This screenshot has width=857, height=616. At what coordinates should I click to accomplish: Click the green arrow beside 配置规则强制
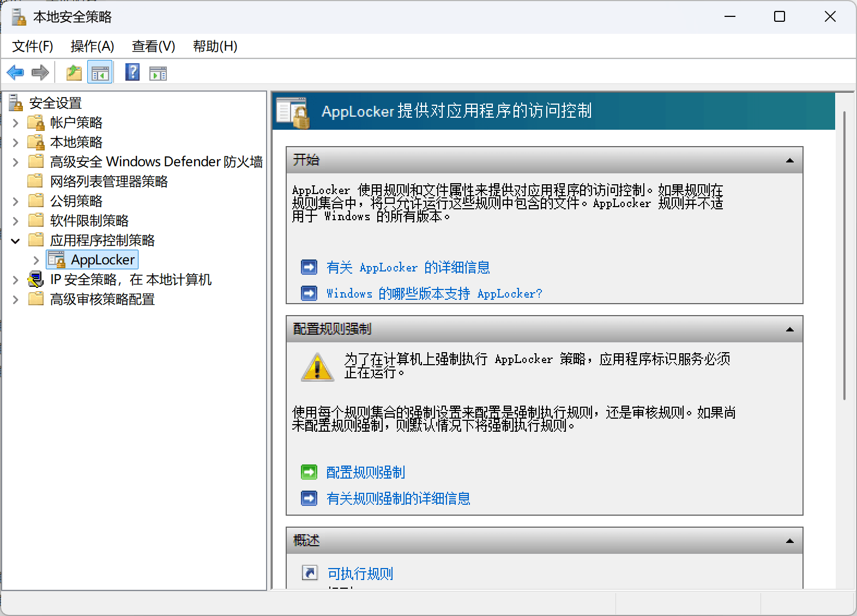(309, 472)
